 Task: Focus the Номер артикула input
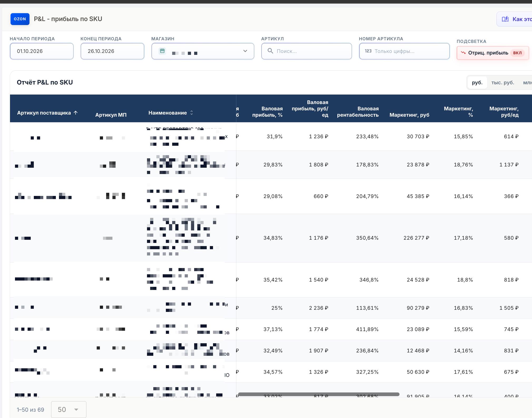[404, 51]
